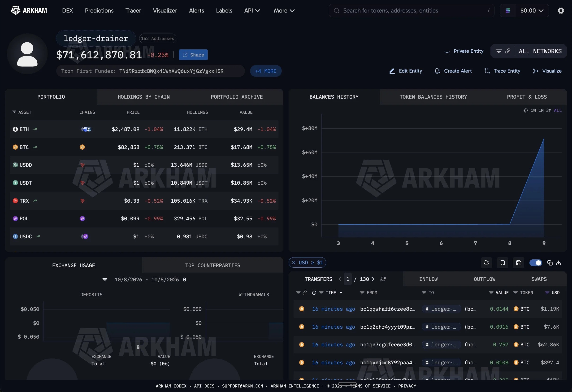This screenshot has width=572, height=392.
Task: Remove the USD ≥ $1 filter
Action: click(294, 262)
